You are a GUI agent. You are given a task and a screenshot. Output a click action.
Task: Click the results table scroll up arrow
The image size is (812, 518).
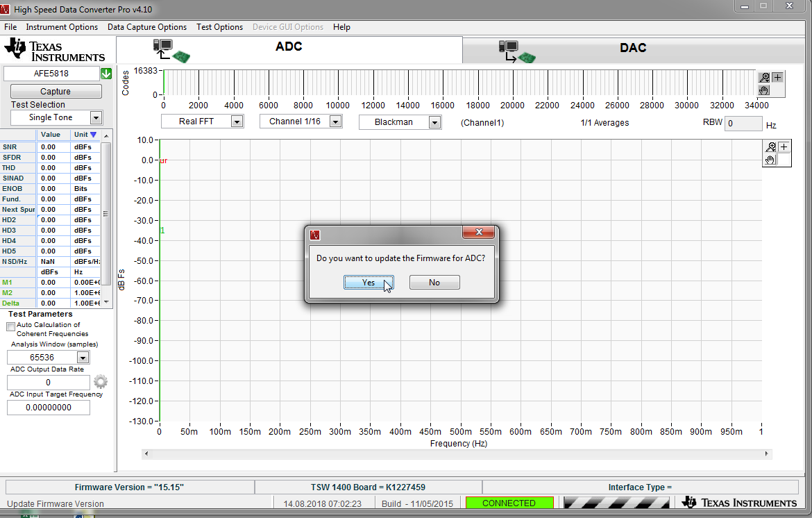(x=106, y=135)
